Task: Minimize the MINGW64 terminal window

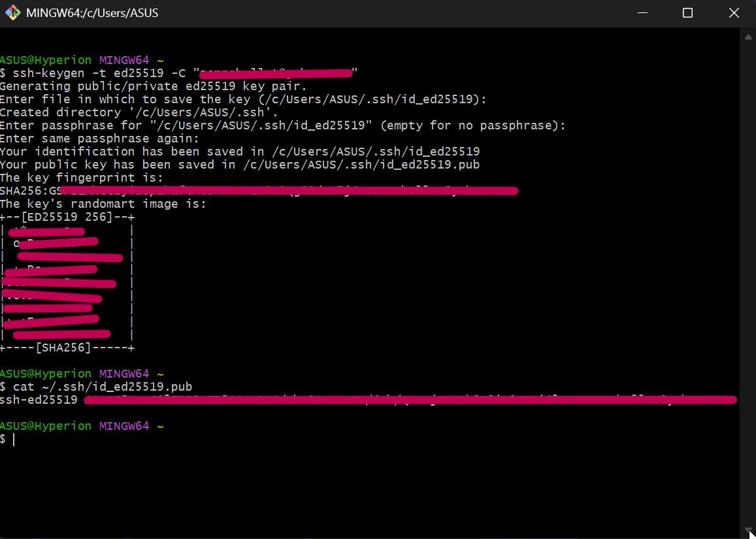Action: tap(642, 13)
